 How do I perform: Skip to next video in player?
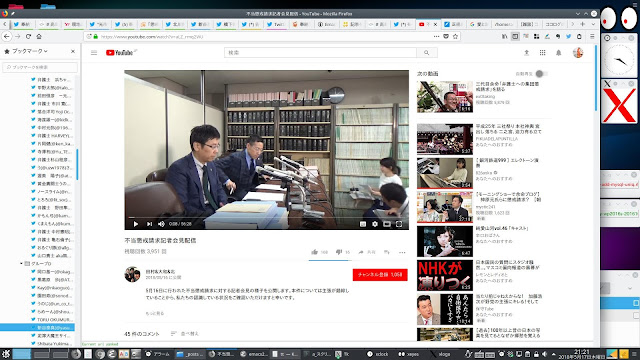pyautogui.click(x=149, y=224)
